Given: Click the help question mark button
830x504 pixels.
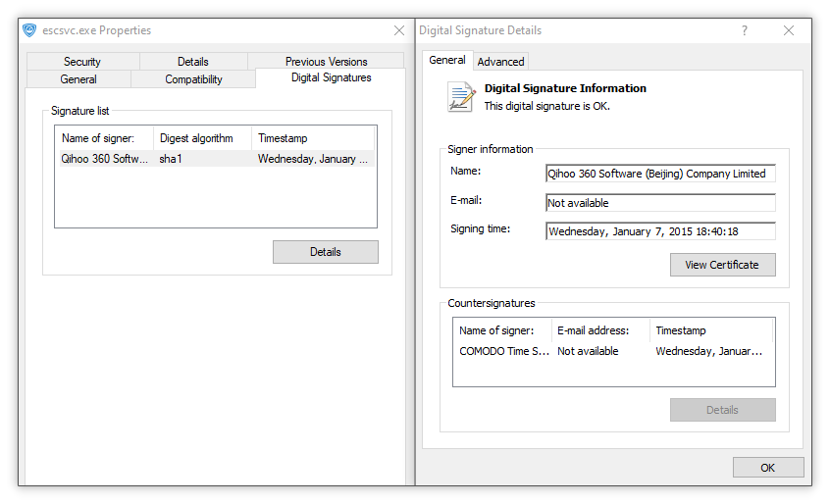Looking at the screenshot, I should (744, 30).
